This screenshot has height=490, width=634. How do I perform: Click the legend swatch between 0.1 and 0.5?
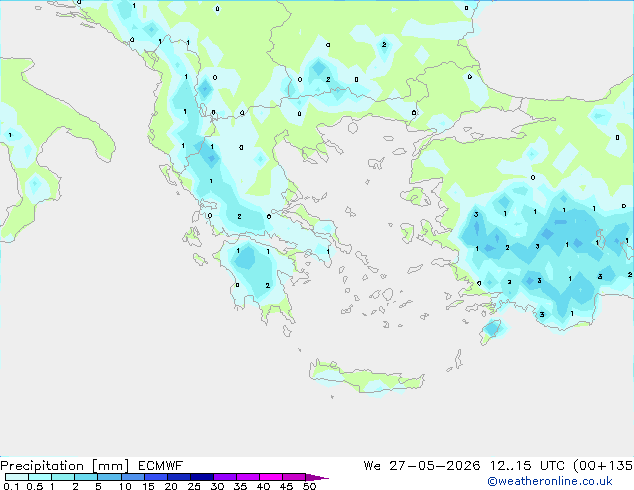17,477
